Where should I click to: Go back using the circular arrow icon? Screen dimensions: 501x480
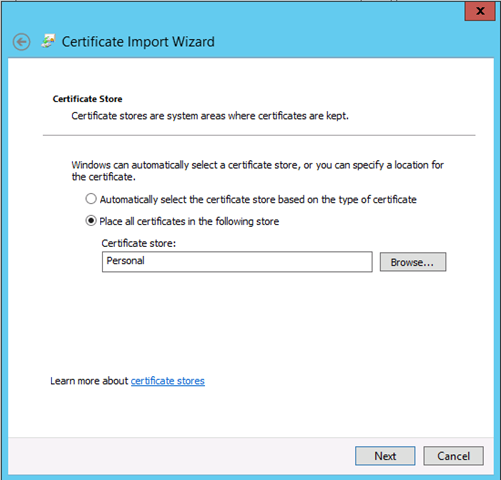pos(21,42)
